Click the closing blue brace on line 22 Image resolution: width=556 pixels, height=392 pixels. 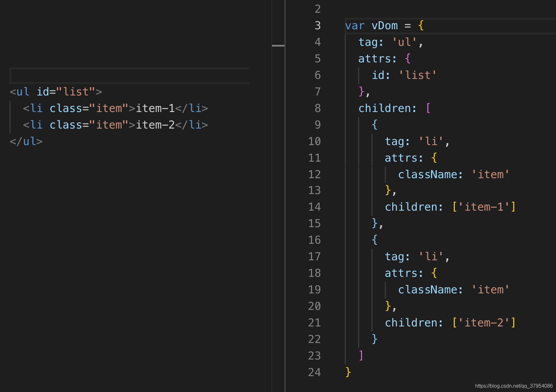(x=375, y=339)
